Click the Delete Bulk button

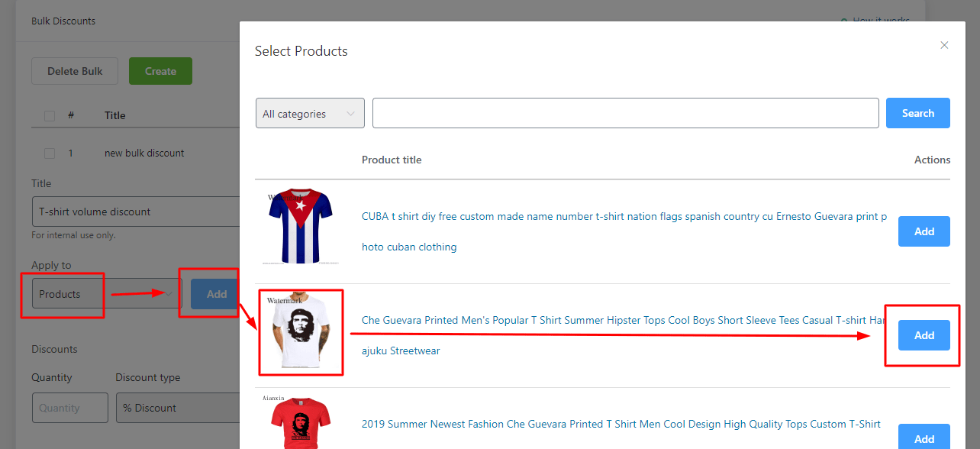click(75, 71)
